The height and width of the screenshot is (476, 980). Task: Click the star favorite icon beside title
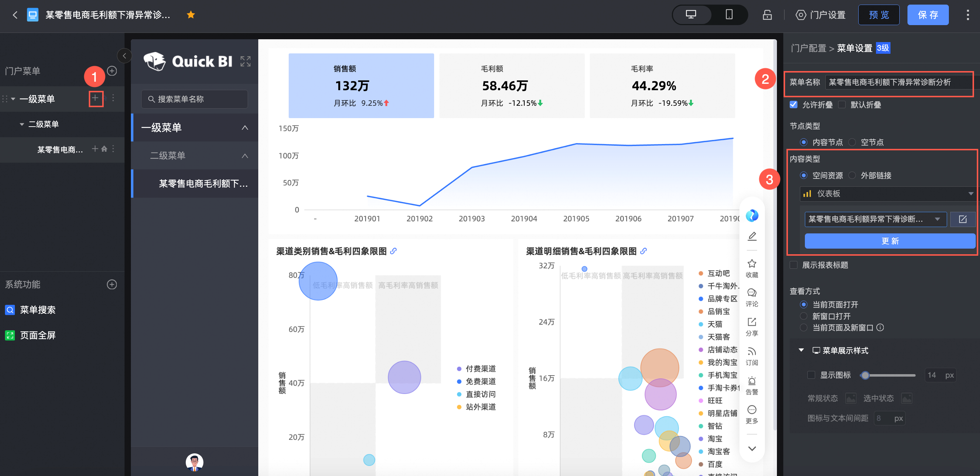point(191,15)
